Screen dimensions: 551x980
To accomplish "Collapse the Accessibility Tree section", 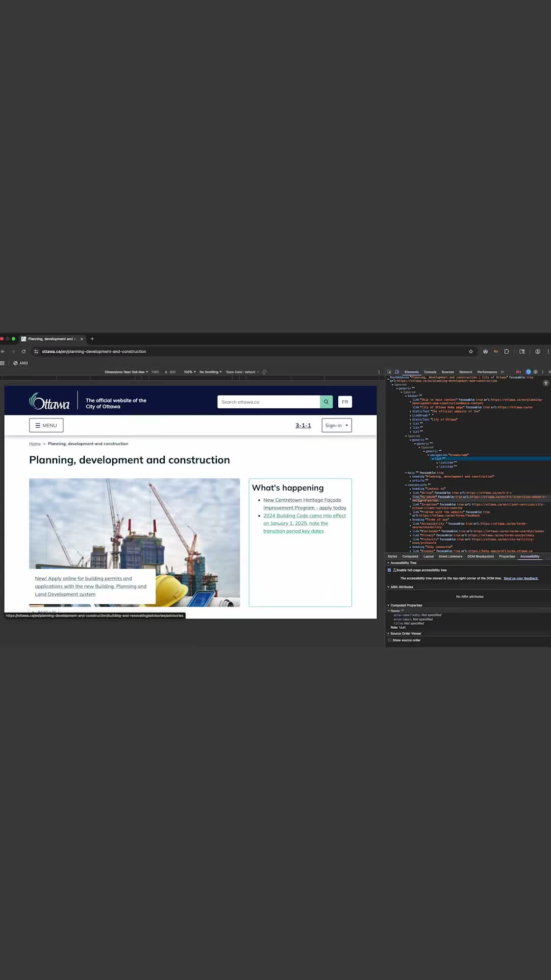I will pos(388,563).
